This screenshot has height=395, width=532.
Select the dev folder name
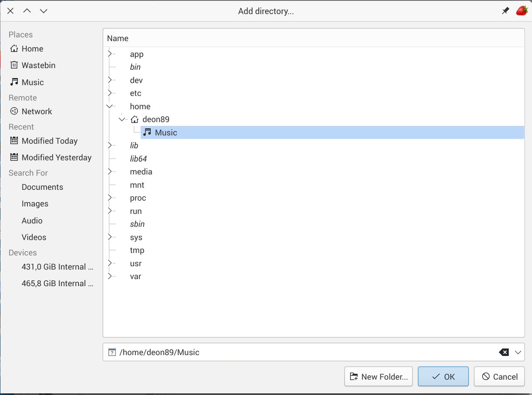(x=136, y=80)
